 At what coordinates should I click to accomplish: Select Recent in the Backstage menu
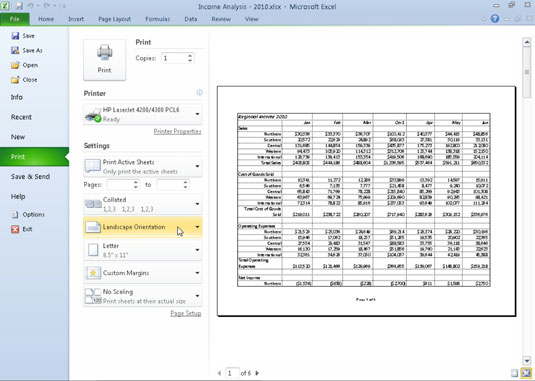(34, 117)
